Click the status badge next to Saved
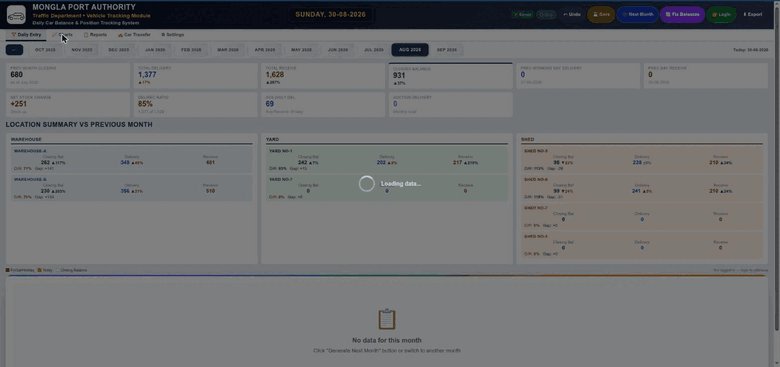The height and width of the screenshot is (367, 780). tap(546, 14)
